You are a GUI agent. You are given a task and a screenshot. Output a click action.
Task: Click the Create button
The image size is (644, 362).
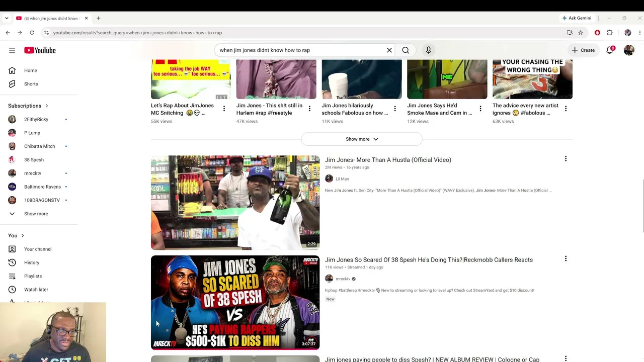pyautogui.click(x=583, y=50)
